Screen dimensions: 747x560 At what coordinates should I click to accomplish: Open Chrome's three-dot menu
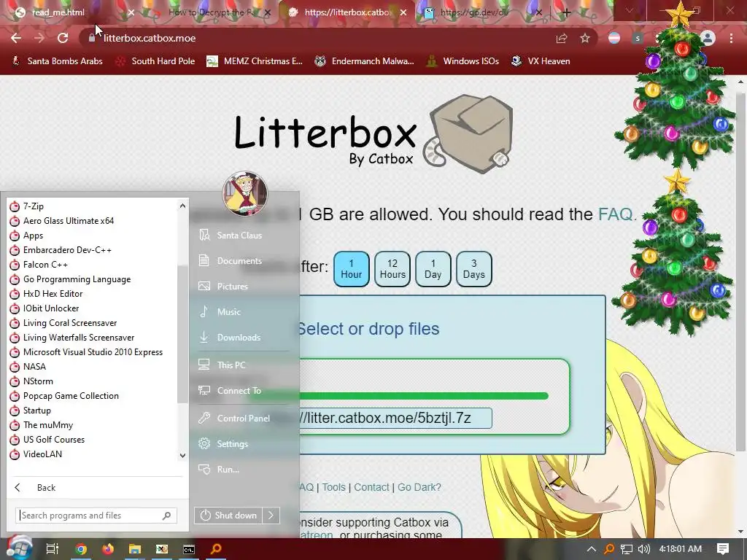pyautogui.click(x=731, y=38)
